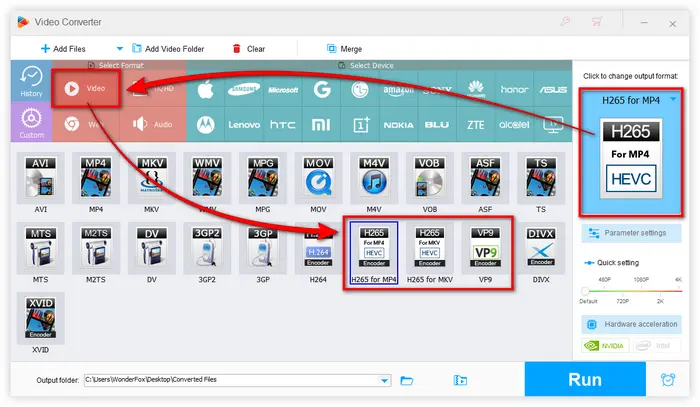Open the LG device category
The image size is (700, 407).
(360, 90)
